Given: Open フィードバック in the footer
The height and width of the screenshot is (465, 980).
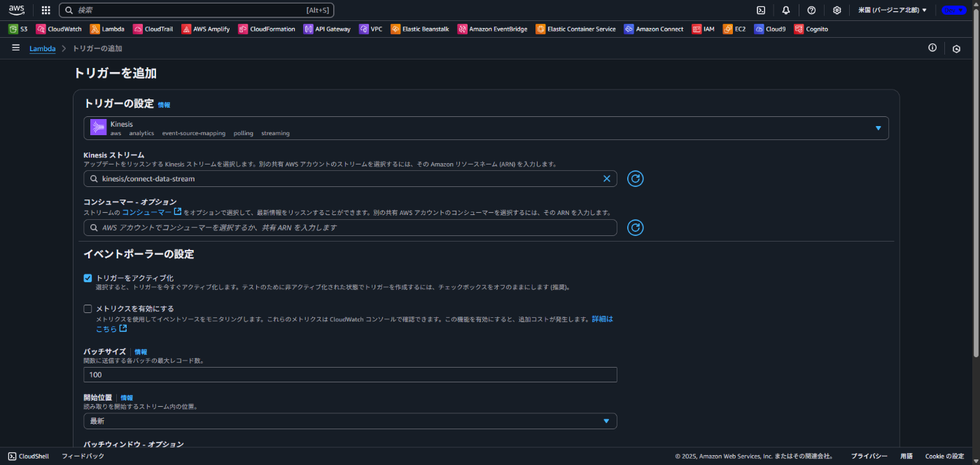Looking at the screenshot, I should pyautogui.click(x=83, y=456).
